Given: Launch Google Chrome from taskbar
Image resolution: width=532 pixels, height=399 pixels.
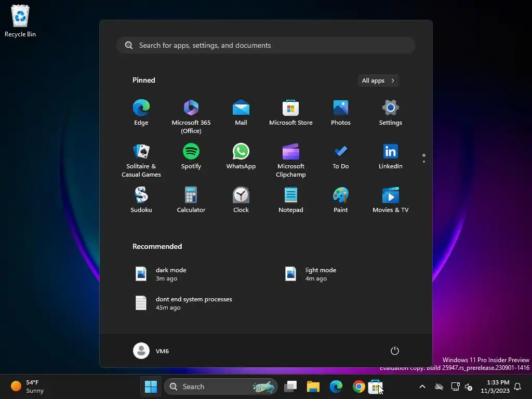Looking at the screenshot, I should click(x=358, y=387).
